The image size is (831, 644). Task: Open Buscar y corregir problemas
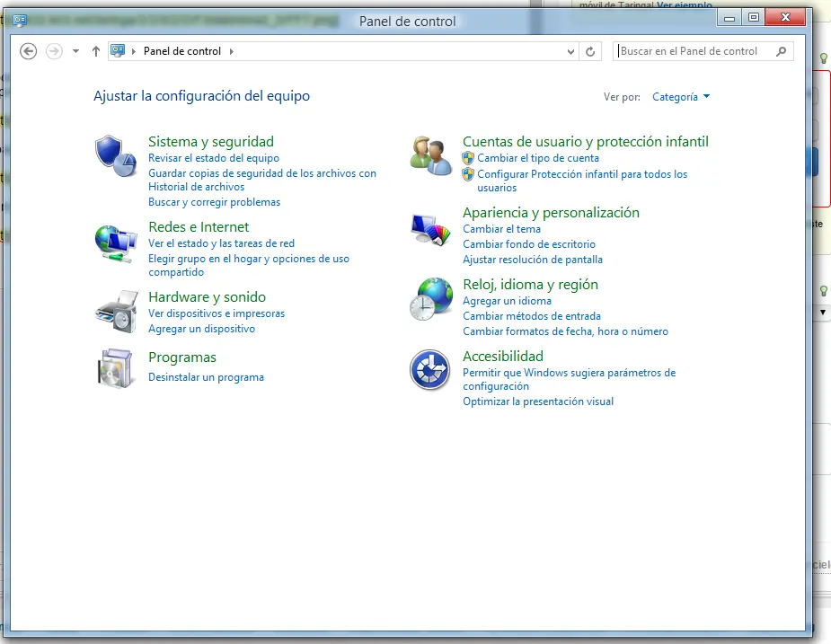(x=214, y=202)
